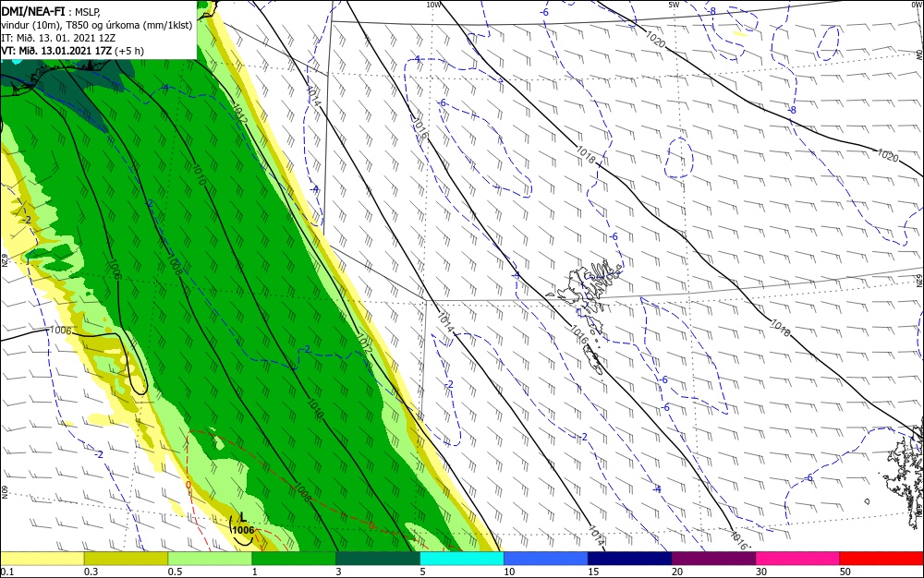Click the "0.5" legend scale number

click(x=175, y=572)
